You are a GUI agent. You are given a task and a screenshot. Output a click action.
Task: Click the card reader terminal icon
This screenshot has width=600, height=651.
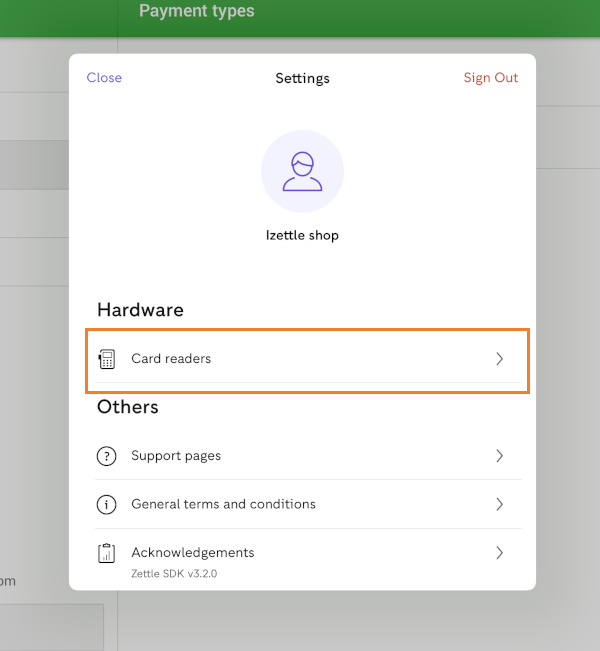click(107, 359)
